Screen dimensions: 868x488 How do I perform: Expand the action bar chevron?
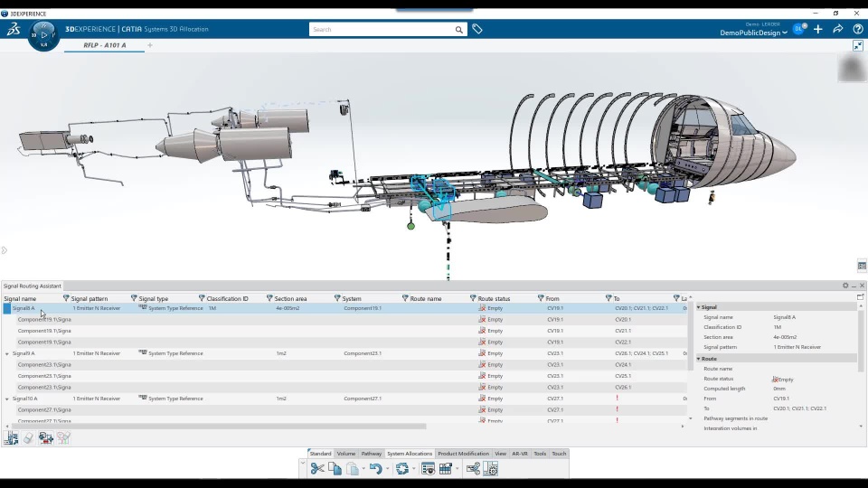click(303, 463)
